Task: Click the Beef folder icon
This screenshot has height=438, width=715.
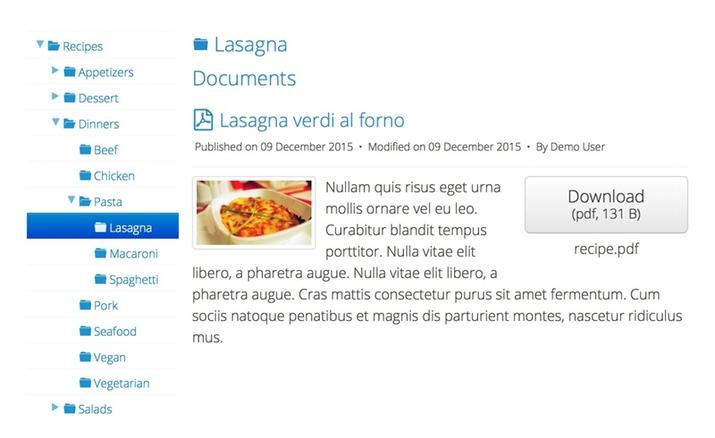Action: click(x=85, y=149)
